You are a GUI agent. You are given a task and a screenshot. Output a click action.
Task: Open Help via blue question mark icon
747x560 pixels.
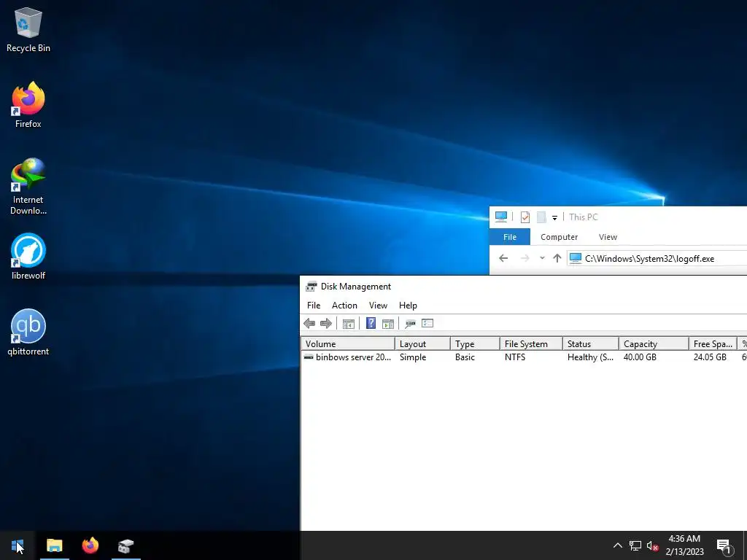(371, 323)
